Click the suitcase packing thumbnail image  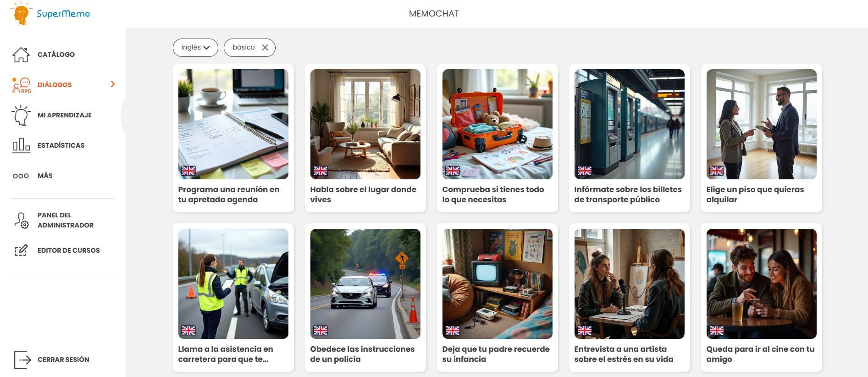pos(498,124)
